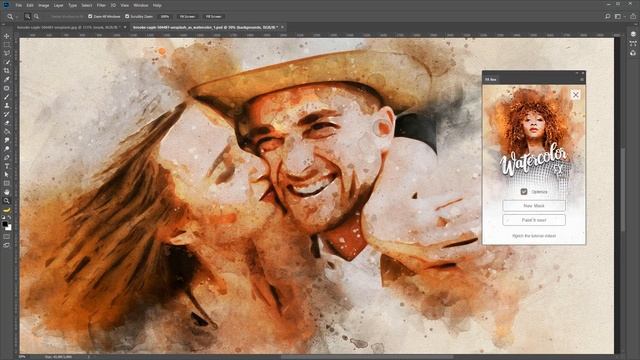Viewport: 640px width, 360px height.
Task: Open the Layer menu
Action: pyautogui.click(x=58, y=5)
